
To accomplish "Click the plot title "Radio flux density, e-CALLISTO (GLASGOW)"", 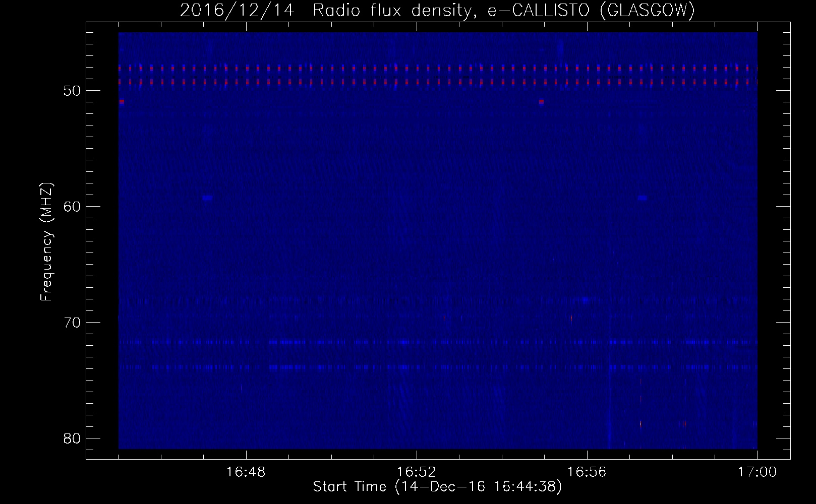I will point(504,10).
